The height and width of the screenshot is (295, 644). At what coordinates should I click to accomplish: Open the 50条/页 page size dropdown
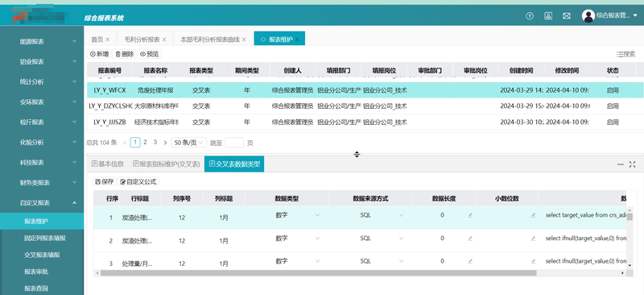pyautogui.click(x=188, y=143)
